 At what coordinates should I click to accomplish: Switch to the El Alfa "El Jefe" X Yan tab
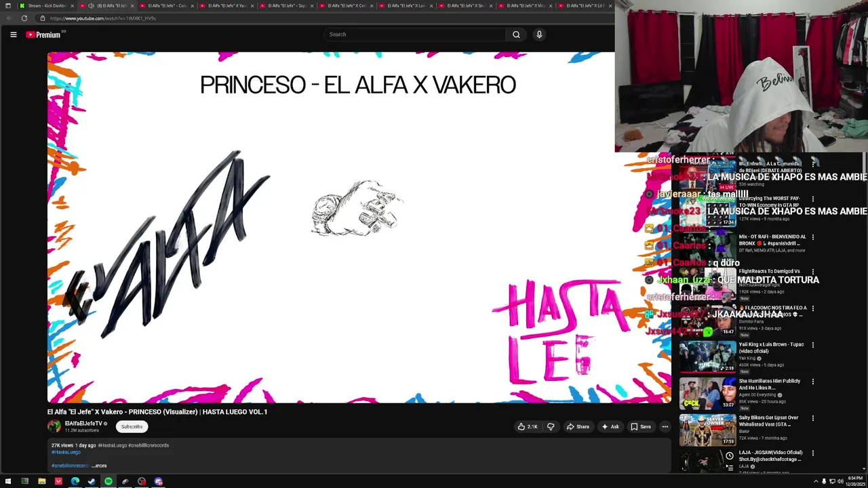227,5
